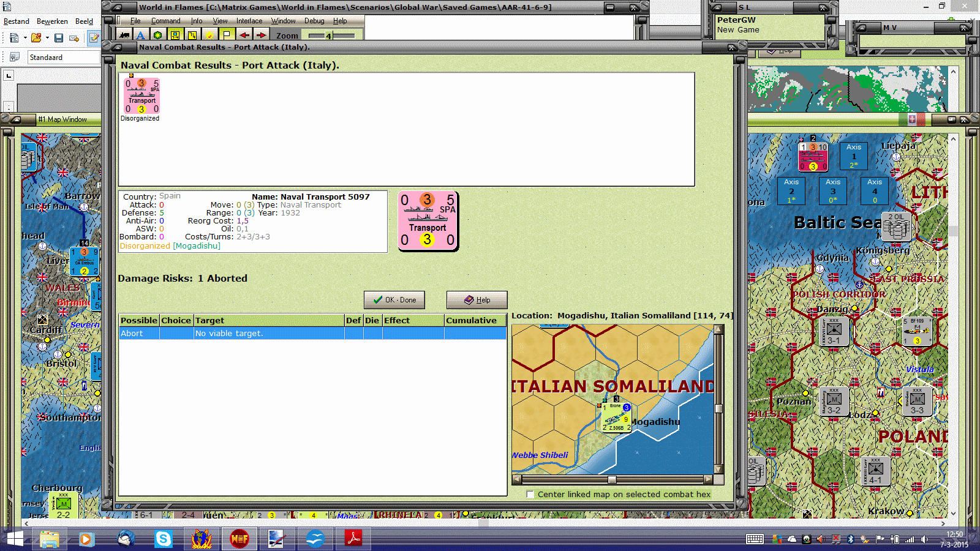This screenshot has width=980, height=551.
Task: Click the 'Damage Risks: 1 Aborted' text
Action: click(x=183, y=278)
